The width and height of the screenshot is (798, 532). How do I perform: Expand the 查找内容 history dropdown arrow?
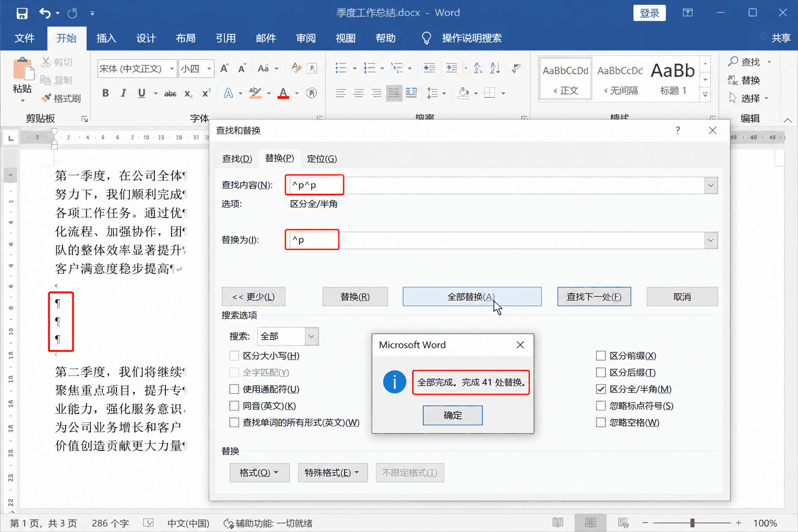(711, 185)
